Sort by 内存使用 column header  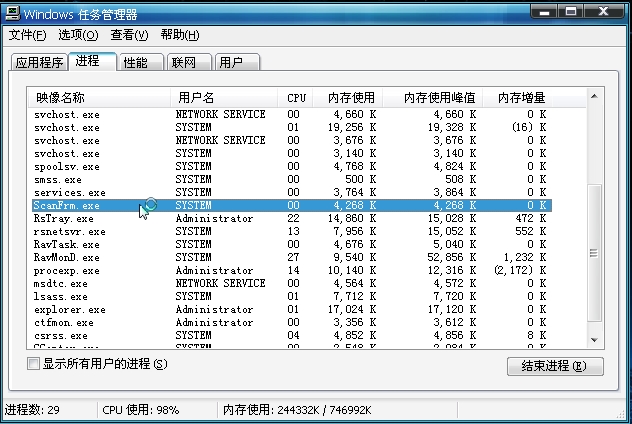point(348,98)
